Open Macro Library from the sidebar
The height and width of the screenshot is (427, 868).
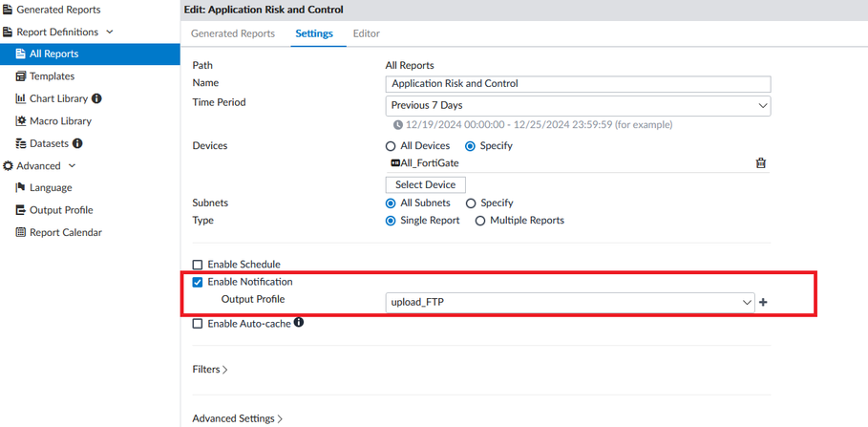(x=60, y=121)
